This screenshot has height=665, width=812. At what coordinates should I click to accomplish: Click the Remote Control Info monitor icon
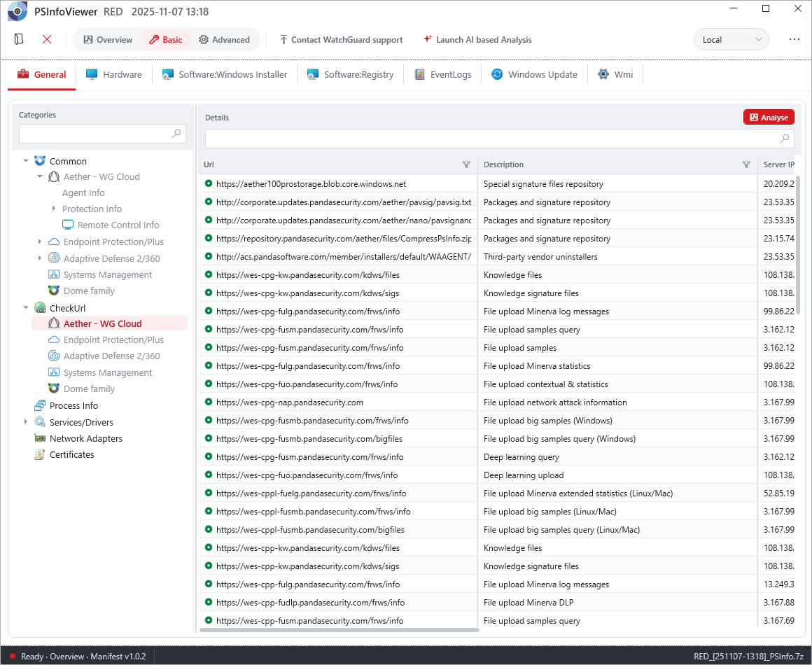tap(68, 225)
